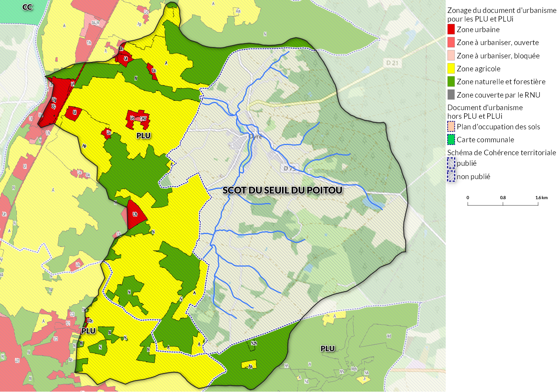The image size is (559, 392).
Task: Click the '1.6 km' mark on the scale bar
Action: click(x=541, y=198)
